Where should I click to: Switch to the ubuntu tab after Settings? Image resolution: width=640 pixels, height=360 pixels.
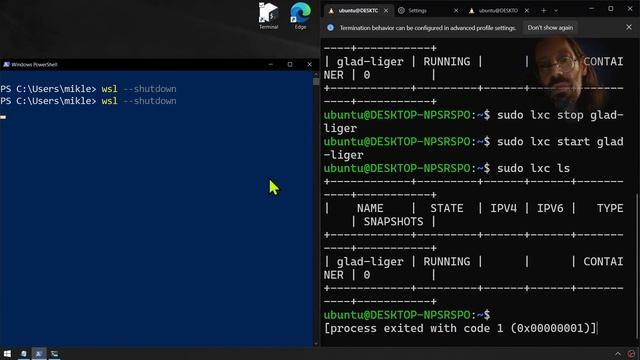498,11
